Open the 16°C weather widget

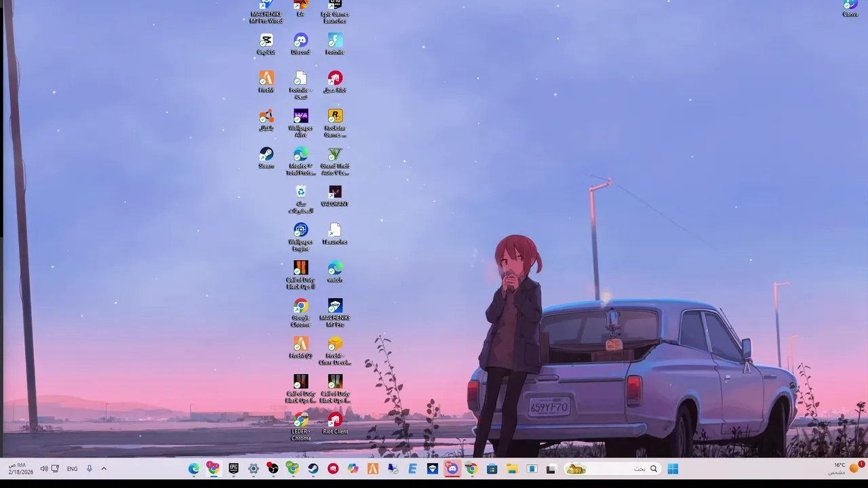[x=837, y=468]
